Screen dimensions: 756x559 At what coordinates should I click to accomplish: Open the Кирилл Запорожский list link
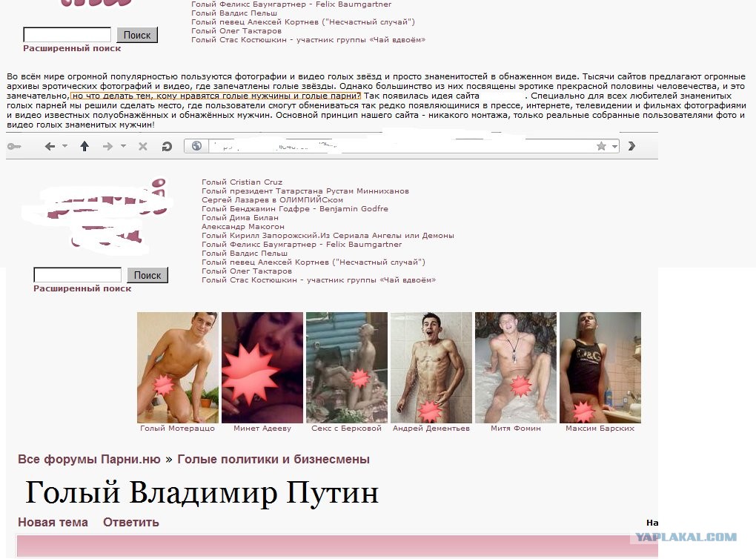[328, 235]
